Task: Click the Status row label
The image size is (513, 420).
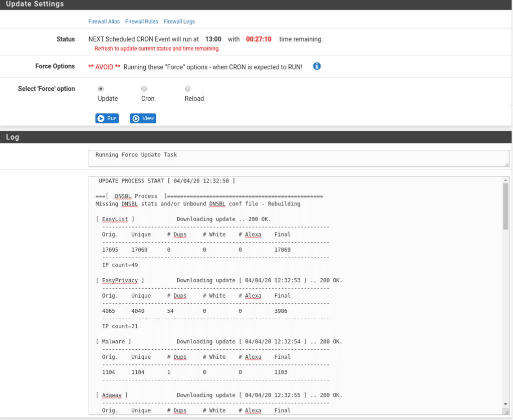Action: click(66, 39)
